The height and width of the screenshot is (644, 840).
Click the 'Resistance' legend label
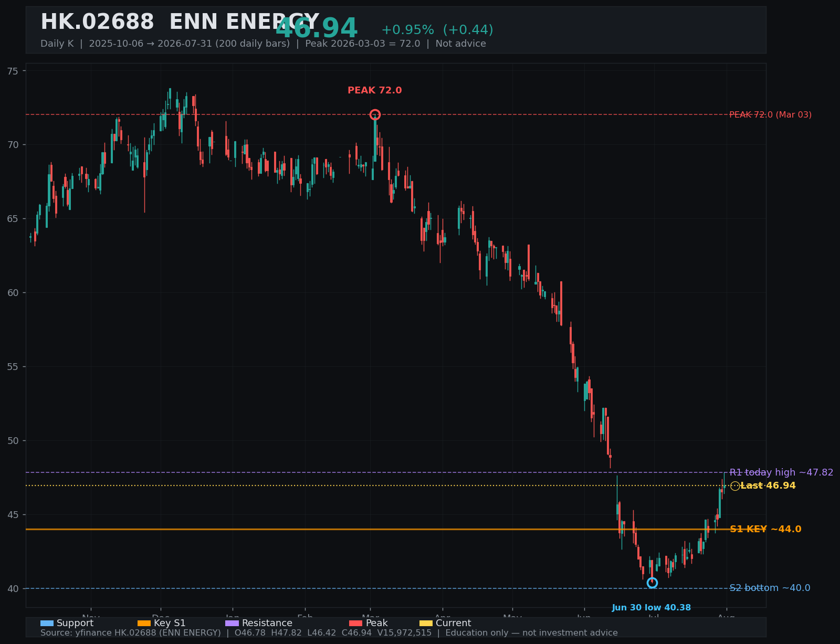point(267,624)
